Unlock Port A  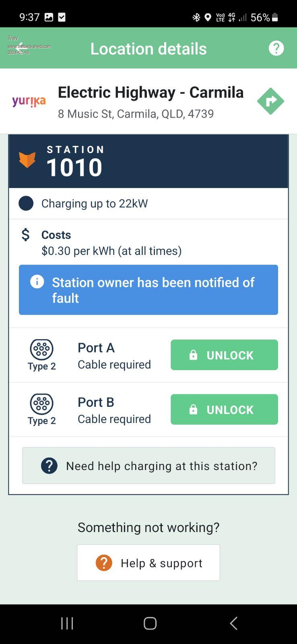[x=224, y=355]
